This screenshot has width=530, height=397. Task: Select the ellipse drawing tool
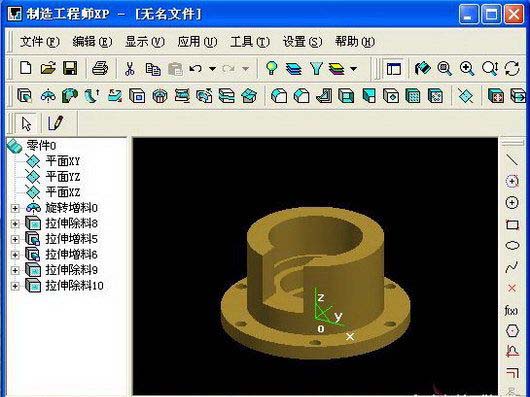512,245
